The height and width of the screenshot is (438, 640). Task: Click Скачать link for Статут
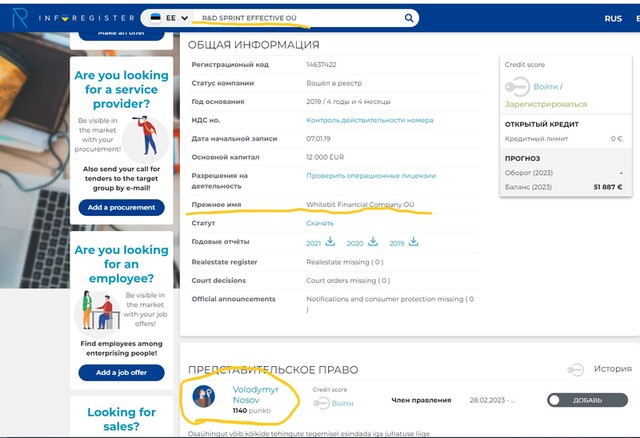[x=320, y=223]
